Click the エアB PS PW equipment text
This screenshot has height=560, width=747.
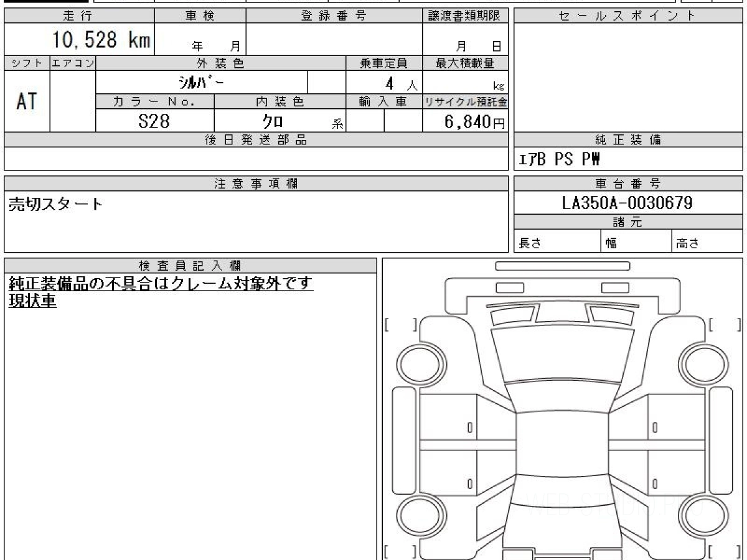(x=559, y=160)
